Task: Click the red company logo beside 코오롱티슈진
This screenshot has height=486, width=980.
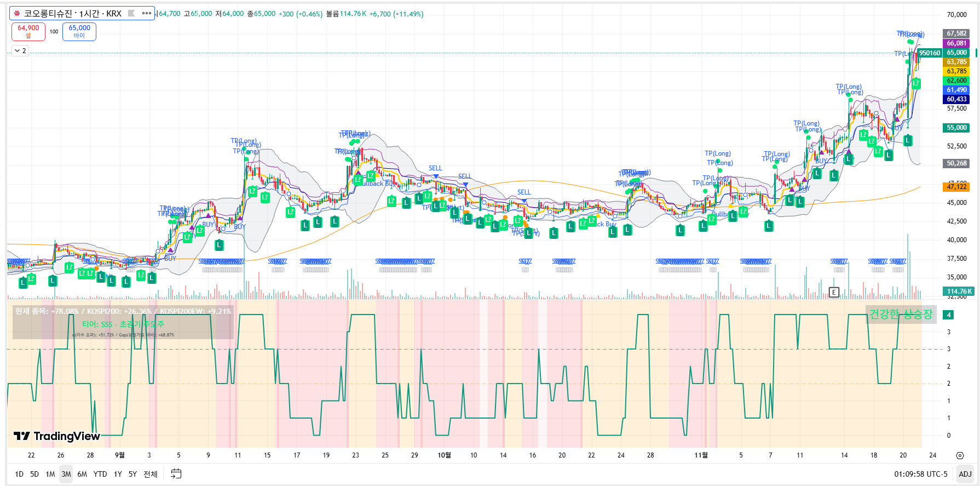Action: pos(17,13)
